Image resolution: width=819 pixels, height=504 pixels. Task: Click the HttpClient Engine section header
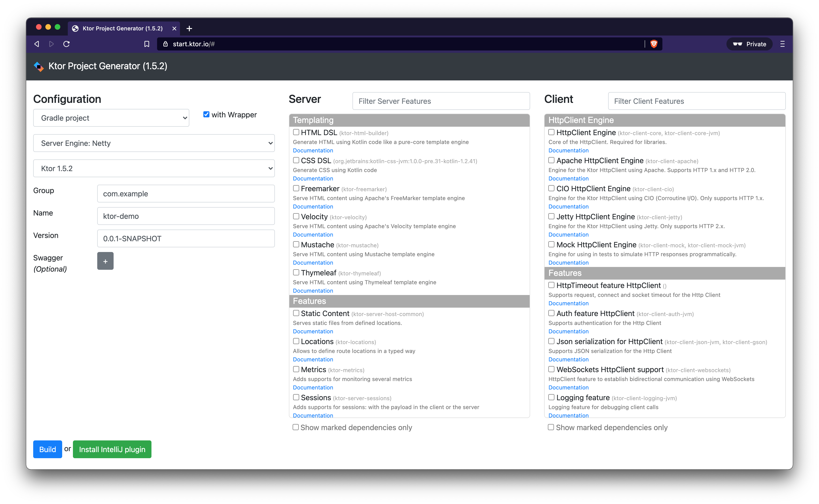665,120
